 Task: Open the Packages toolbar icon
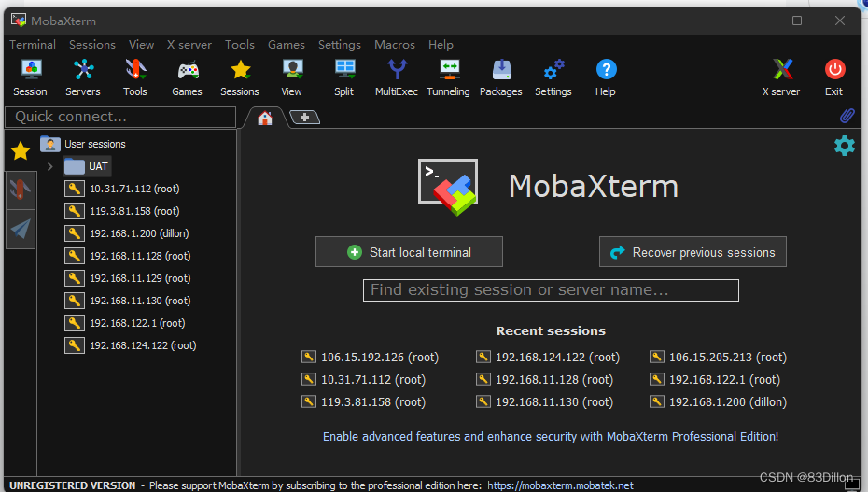(x=501, y=78)
